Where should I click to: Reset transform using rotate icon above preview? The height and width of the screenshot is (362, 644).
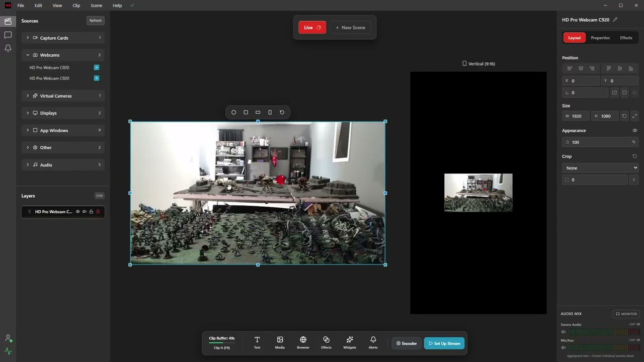pos(282,112)
